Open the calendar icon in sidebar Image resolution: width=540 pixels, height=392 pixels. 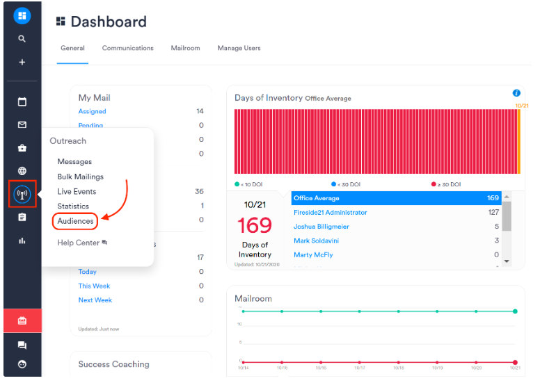(x=22, y=101)
